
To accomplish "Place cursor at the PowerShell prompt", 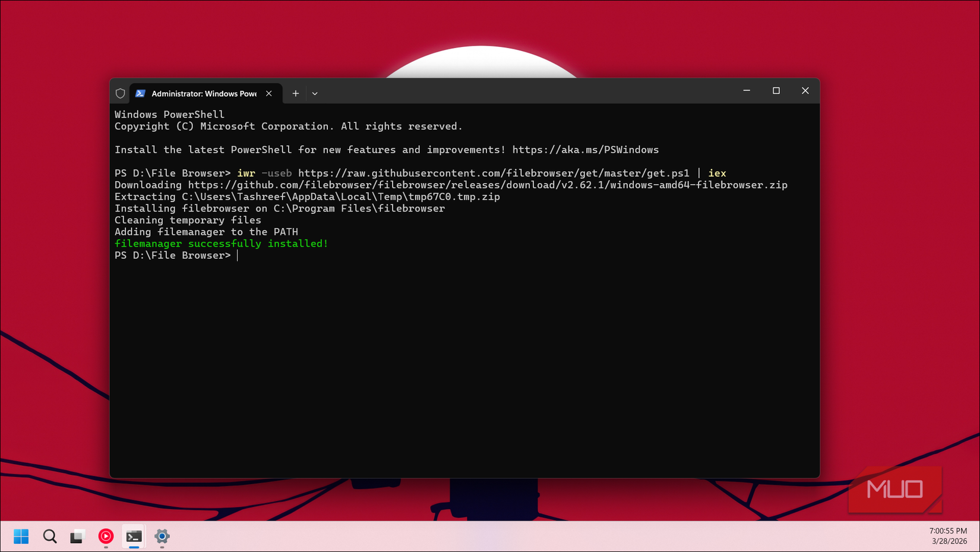I will coord(239,255).
